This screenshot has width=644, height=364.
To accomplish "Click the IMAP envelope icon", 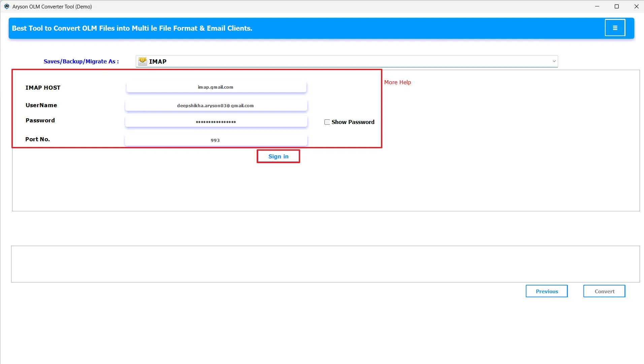I will click(142, 61).
